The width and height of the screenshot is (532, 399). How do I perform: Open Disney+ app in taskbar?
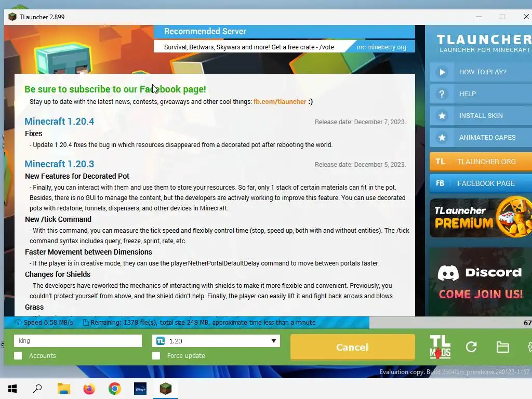tap(140, 389)
